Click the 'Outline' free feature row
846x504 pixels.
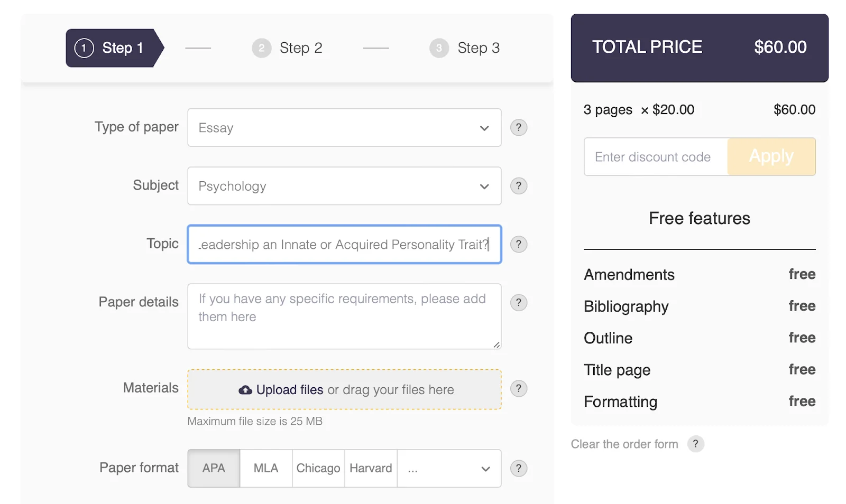coord(700,338)
